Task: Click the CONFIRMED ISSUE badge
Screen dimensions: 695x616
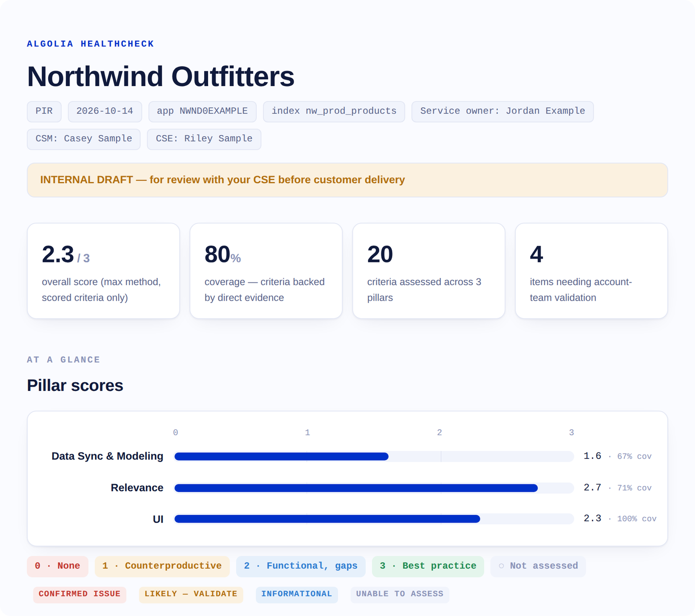Action: [79, 594]
